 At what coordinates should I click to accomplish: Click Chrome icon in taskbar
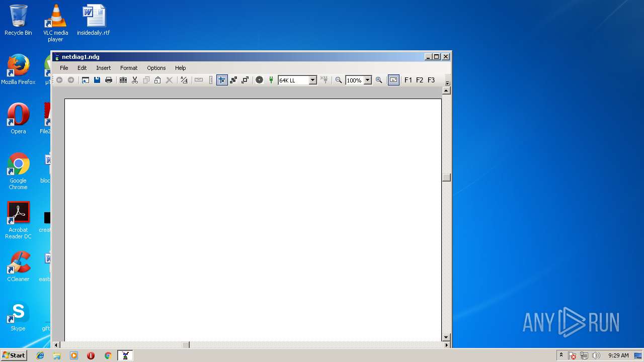[x=108, y=355]
